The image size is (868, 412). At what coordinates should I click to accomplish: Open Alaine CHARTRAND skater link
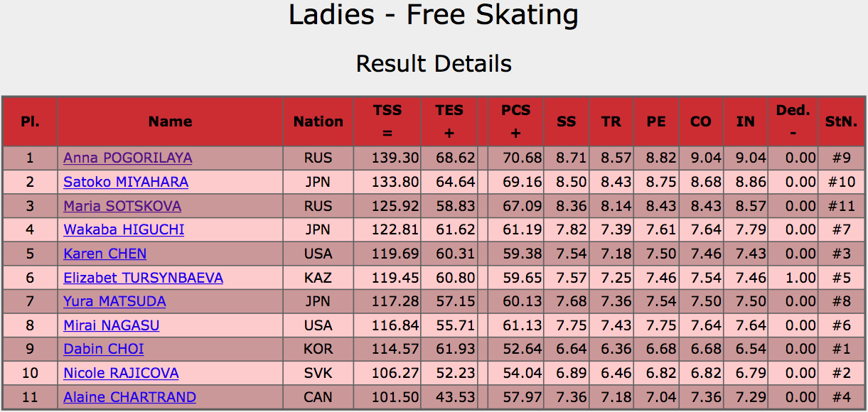129,397
